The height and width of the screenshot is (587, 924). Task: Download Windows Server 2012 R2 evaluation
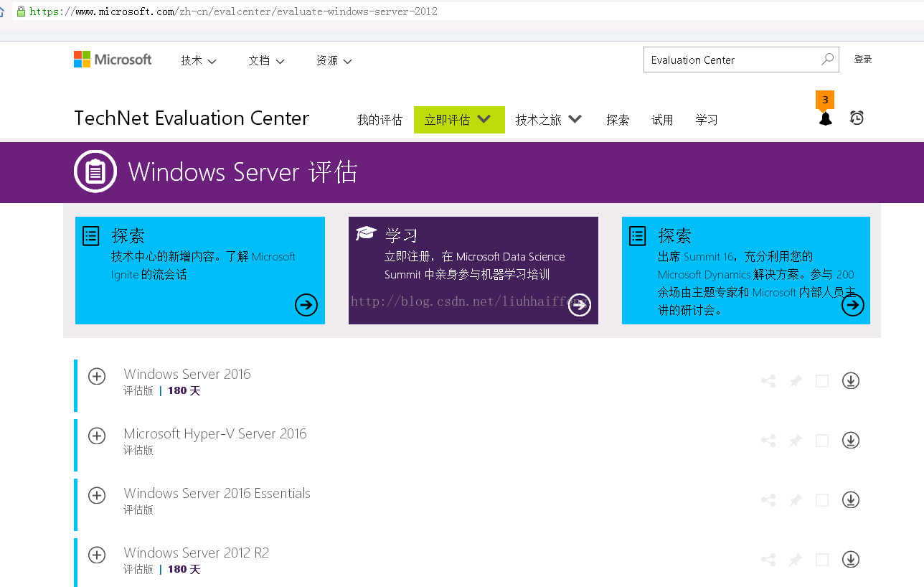(x=851, y=559)
